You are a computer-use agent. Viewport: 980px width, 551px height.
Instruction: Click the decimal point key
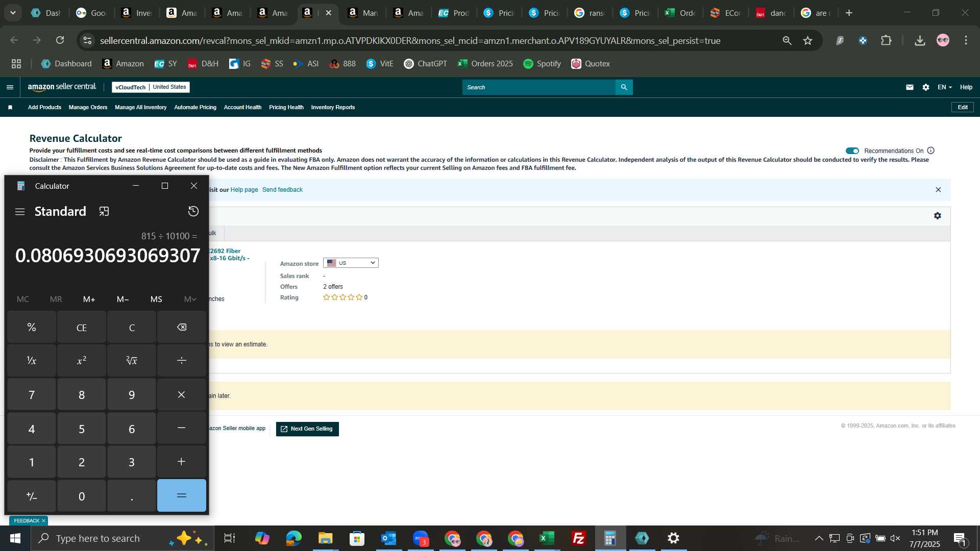pos(132,495)
